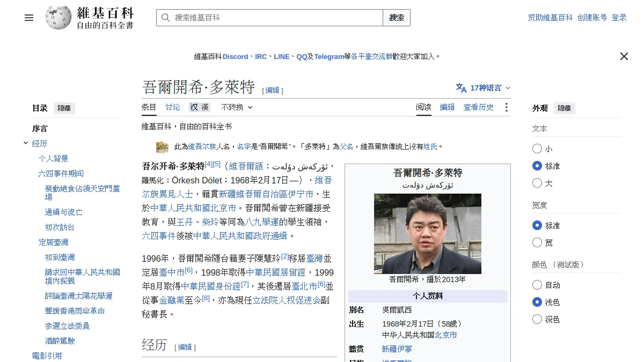Hide the 目录 contents sidebar
644x362 pixels.
coord(64,108)
